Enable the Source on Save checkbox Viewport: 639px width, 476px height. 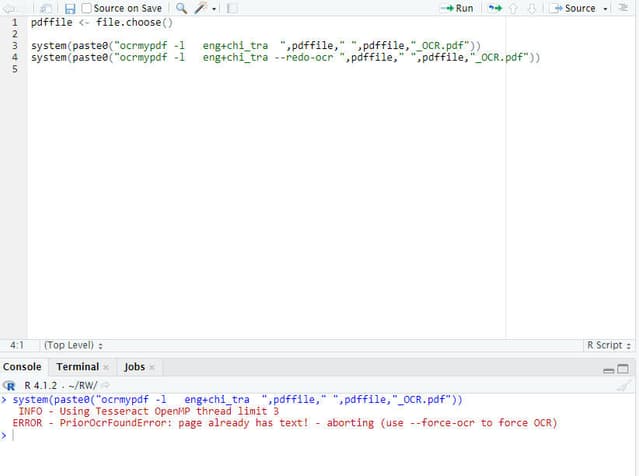(x=87, y=8)
